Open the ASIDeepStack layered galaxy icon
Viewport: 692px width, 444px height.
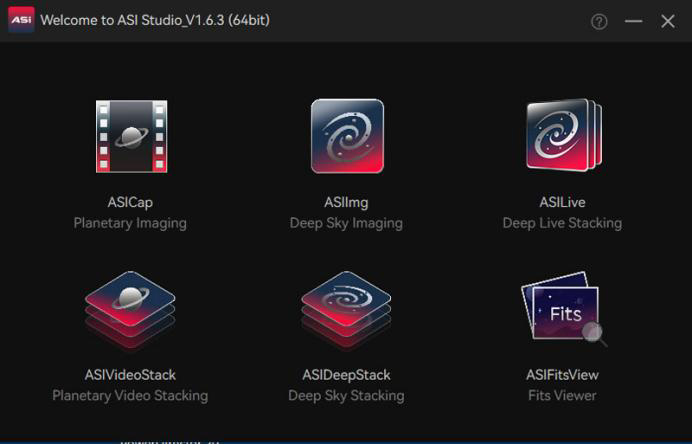pyautogui.click(x=346, y=310)
